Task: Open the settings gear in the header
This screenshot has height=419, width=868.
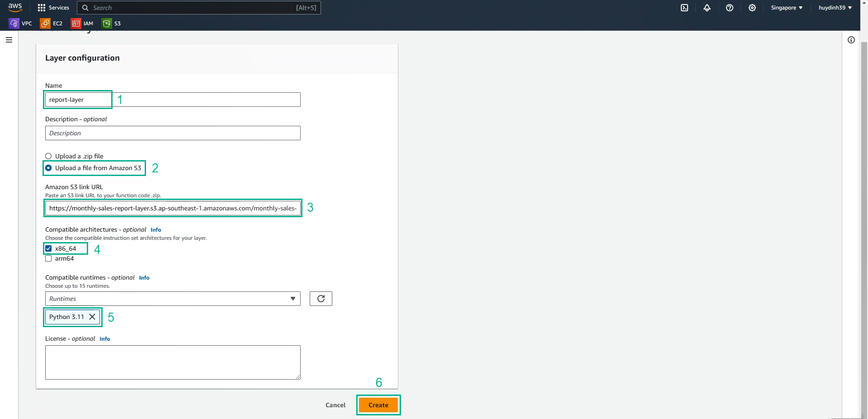Action: coord(752,8)
